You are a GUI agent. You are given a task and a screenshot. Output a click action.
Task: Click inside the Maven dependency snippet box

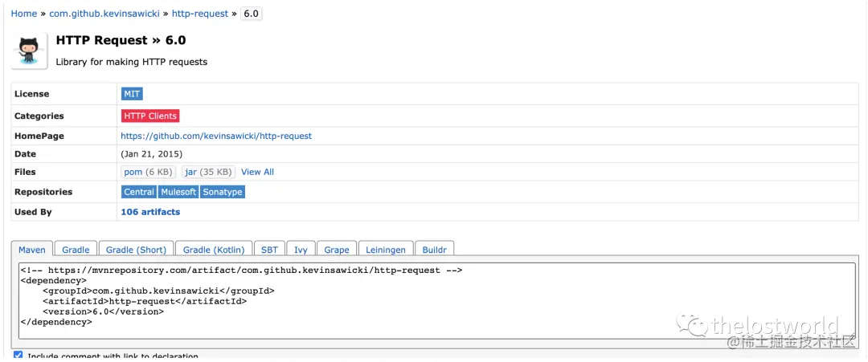(436, 301)
